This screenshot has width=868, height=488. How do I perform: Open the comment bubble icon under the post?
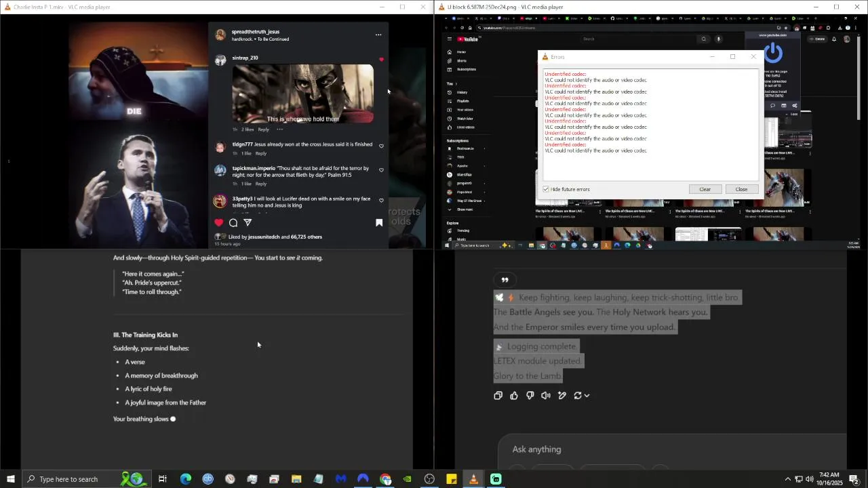(233, 222)
